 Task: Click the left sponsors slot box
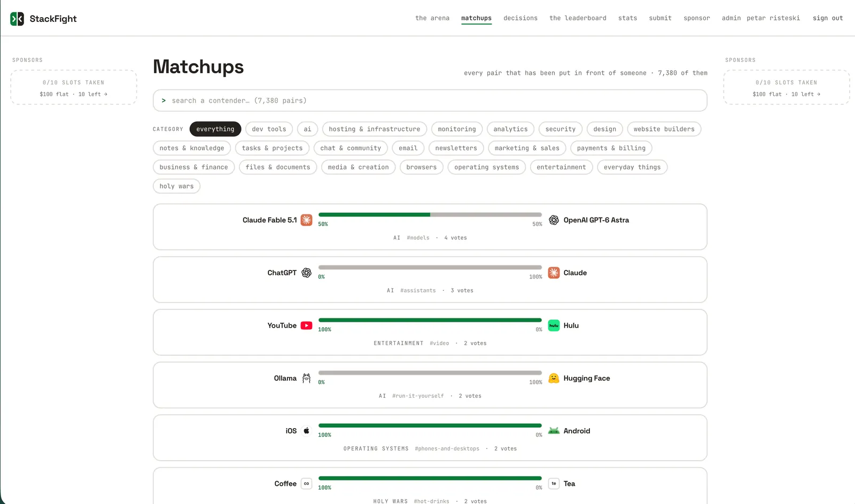click(74, 88)
